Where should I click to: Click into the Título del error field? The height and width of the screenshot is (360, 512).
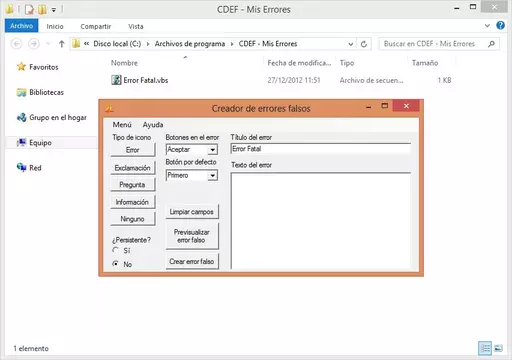point(320,149)
